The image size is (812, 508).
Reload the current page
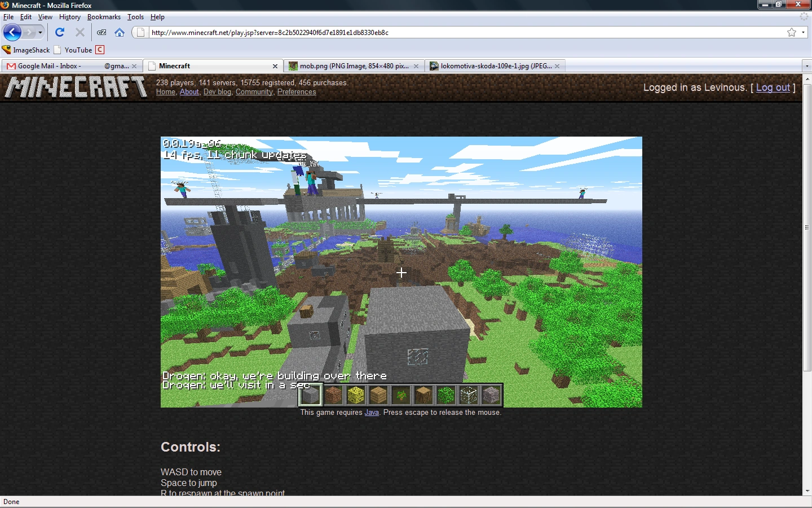coord(60,32)
